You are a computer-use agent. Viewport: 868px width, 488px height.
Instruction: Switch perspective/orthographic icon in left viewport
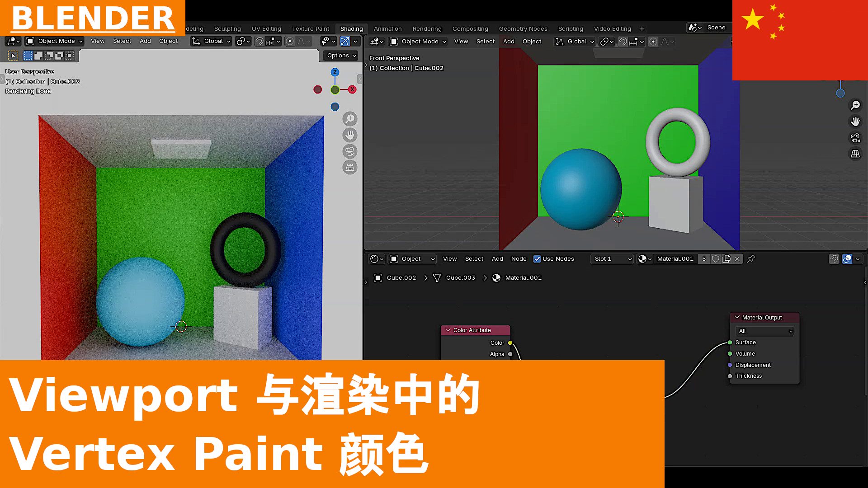(350, 168)
